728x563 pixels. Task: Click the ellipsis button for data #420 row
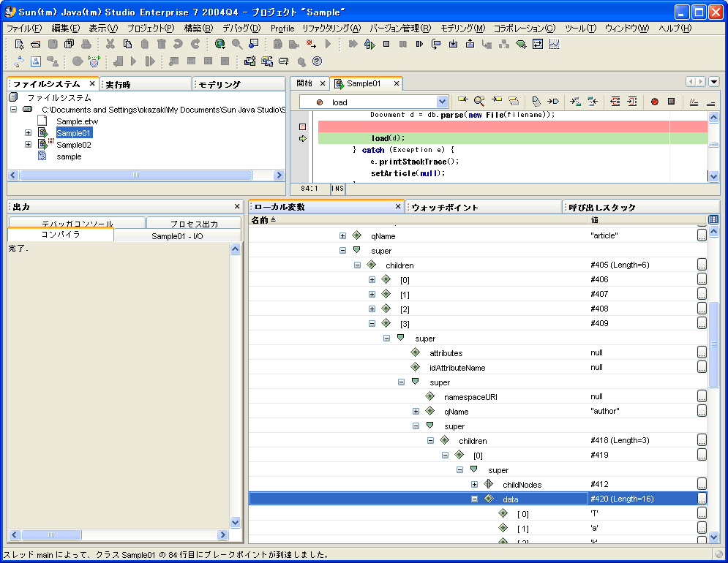click(x=702, y=499)
